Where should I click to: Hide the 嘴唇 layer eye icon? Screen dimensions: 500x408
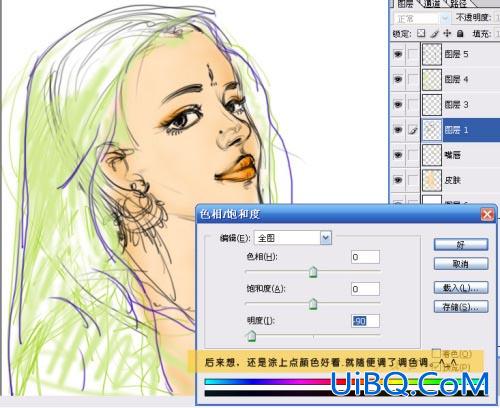click(x=398, y=155)
